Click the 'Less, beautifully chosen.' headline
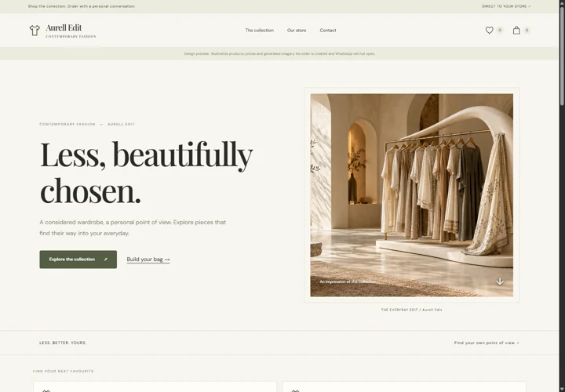 (146, 172)
